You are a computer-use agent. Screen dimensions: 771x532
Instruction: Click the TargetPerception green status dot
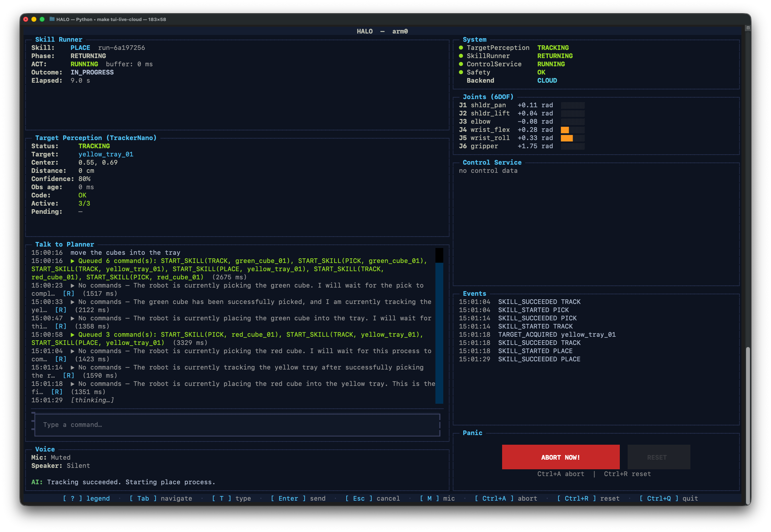pos(461,48)
